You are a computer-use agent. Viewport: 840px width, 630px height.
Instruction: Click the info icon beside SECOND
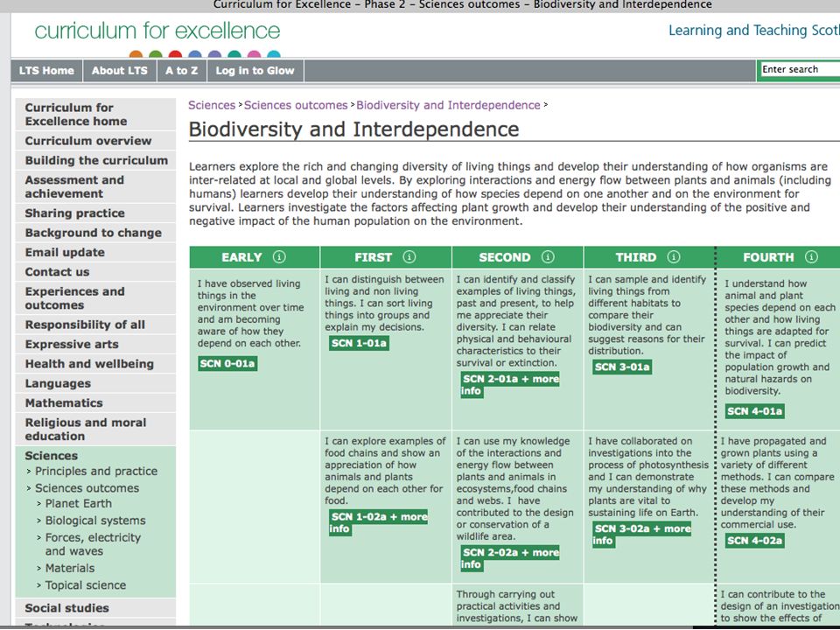click(548, 257)
